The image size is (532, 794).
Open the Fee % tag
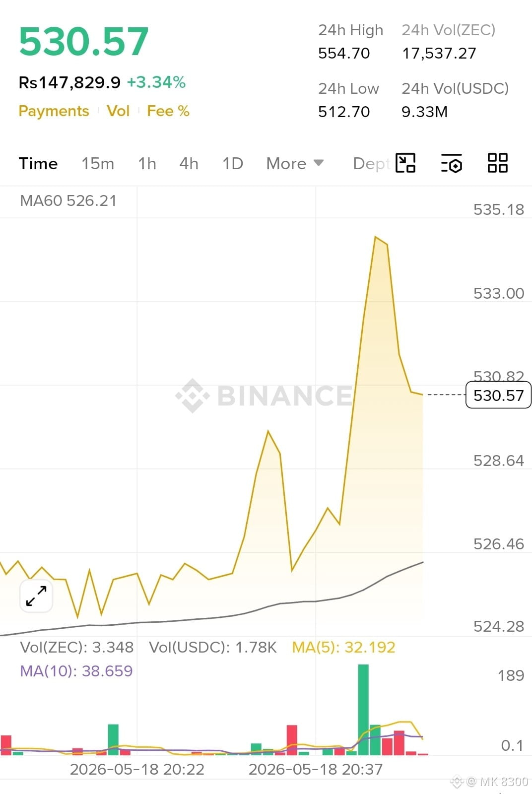coord(168,111)
